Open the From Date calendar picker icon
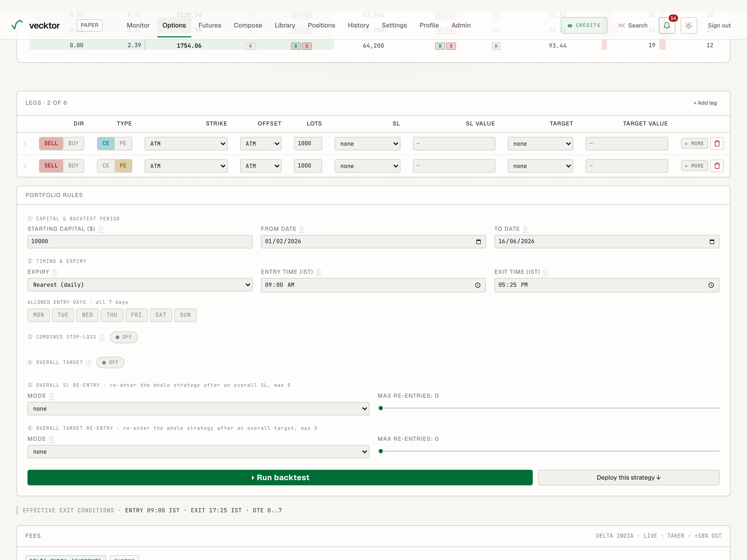The image size is (747, 560). (478, 242)
